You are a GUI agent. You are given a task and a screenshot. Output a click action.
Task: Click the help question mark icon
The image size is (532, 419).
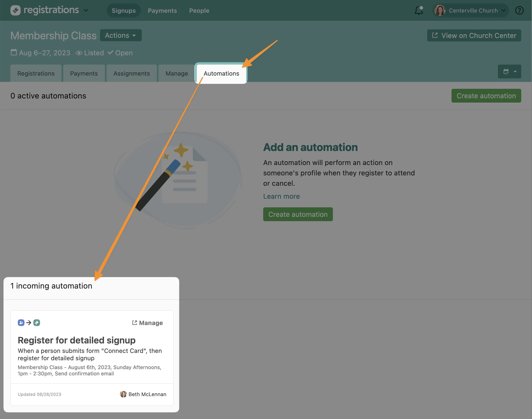pyautogui.click(x=519, y=10)
